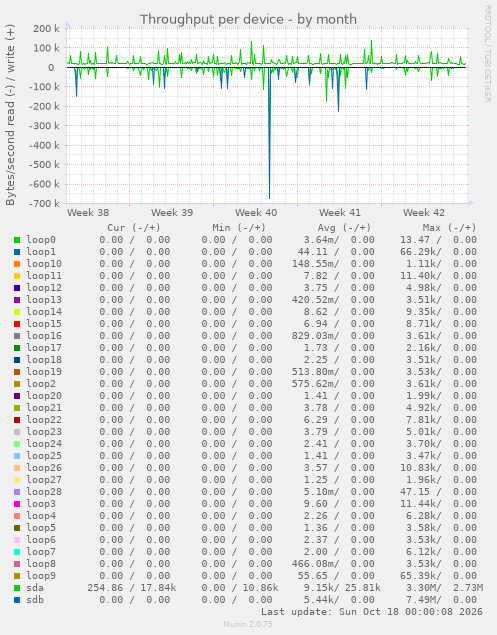Screen dimensions: 497x635
Task: Click the 'loop17' legend label
Action: [x=44, y=348]
